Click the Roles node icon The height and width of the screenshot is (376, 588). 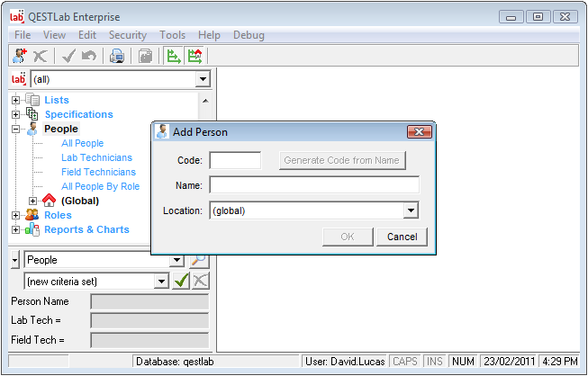click(32, 215)
